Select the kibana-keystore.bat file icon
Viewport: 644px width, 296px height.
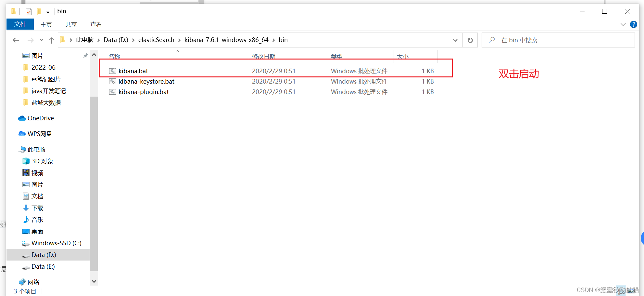pos(113,81)
